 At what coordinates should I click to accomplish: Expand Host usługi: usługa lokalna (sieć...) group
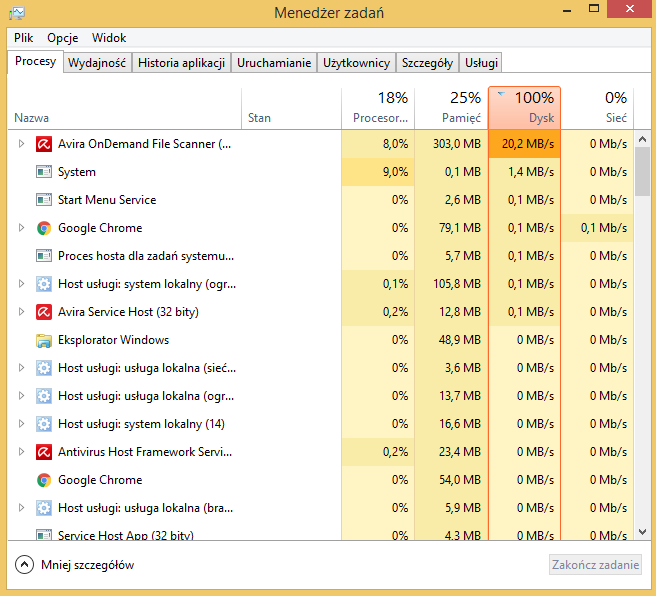pos(21,368)
